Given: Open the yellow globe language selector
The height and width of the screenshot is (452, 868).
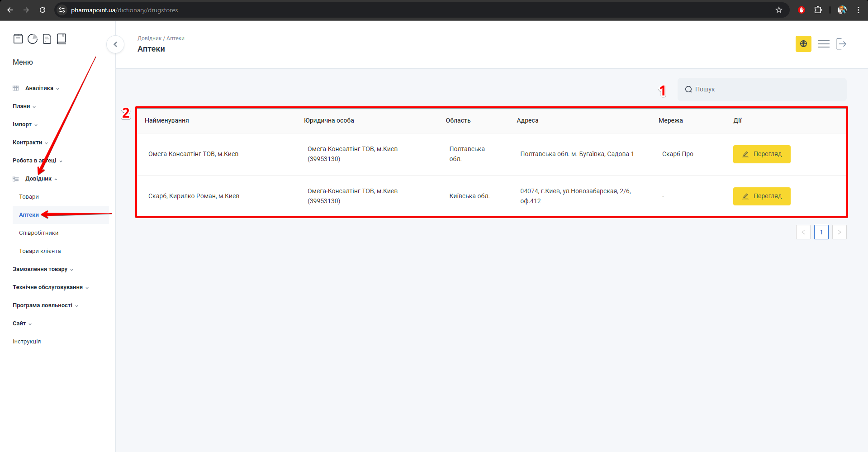Looking at the screenshot, I should (803, 44).
